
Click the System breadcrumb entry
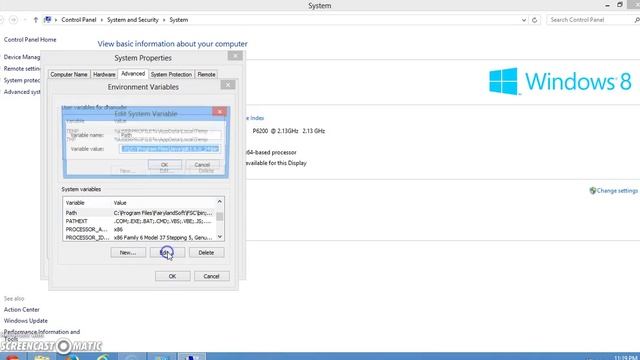point(179,20)
